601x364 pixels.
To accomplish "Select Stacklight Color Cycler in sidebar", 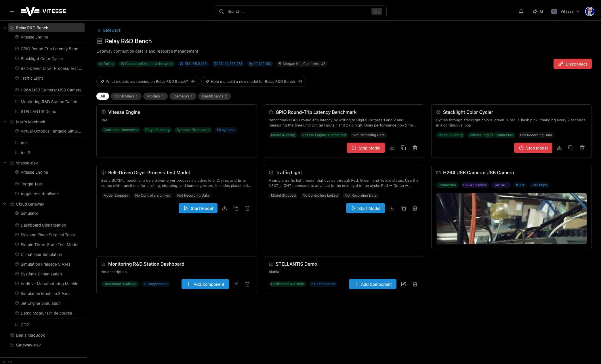I will 49,59.
